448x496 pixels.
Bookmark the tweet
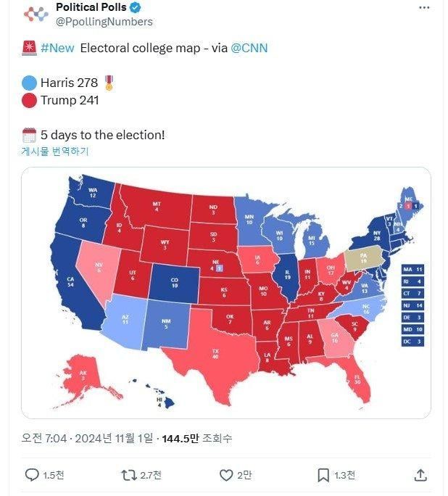[323, 475]
